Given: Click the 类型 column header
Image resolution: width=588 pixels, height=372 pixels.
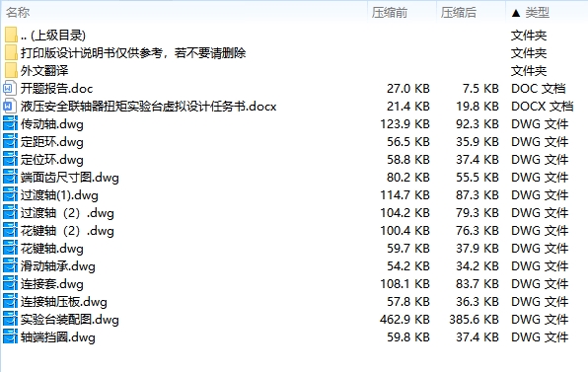Looking at the screenshot, I should (537, 13).
